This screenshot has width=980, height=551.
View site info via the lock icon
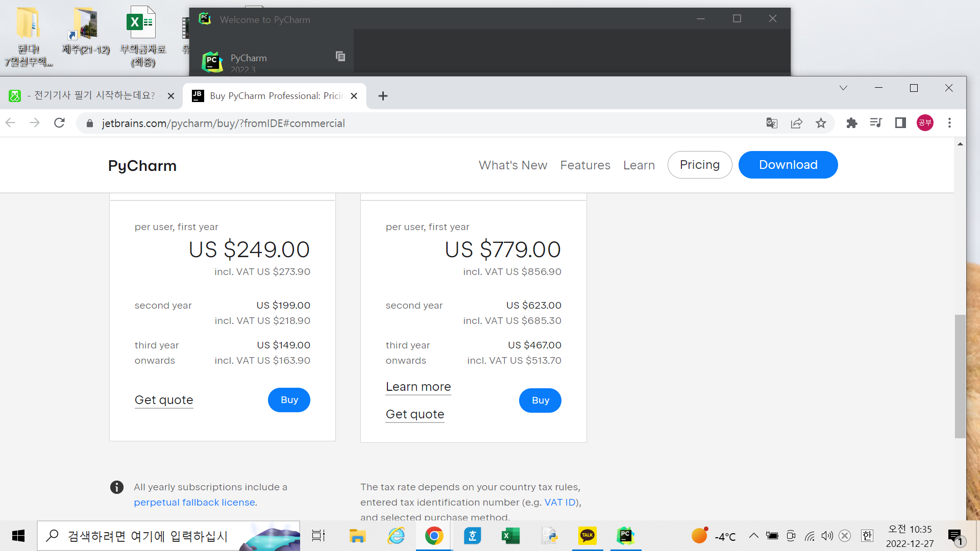click(x=90, y=123)
